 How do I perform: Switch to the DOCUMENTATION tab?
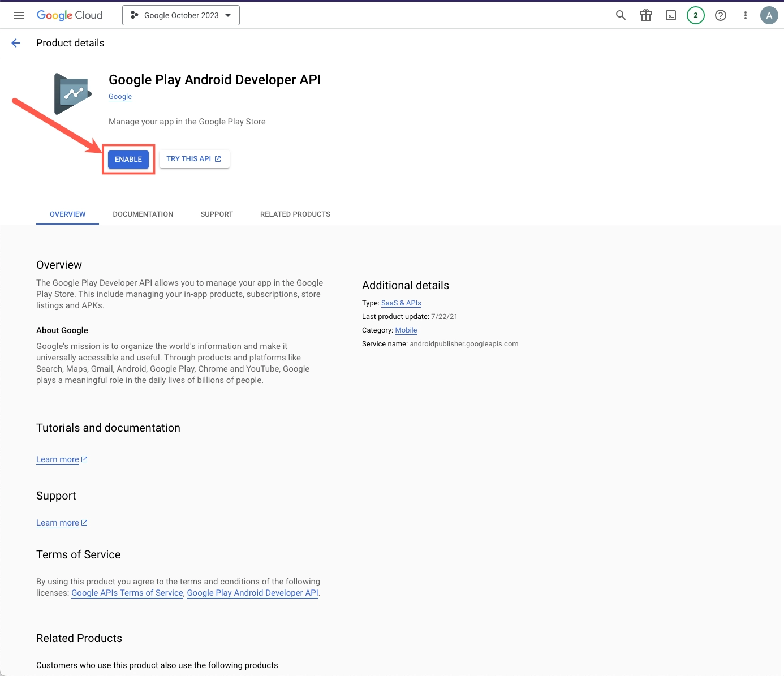point(143,214)
